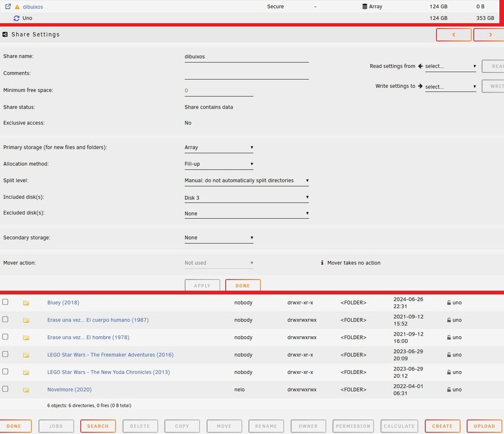
Task: Click folder icon of Erase una vez... El hombre
Action: 26,337
